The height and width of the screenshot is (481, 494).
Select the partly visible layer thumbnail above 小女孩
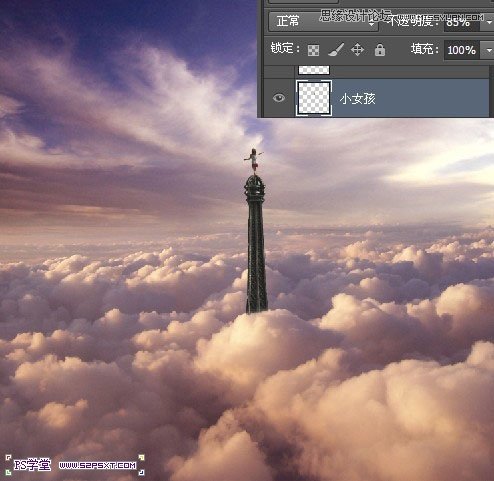314,70
